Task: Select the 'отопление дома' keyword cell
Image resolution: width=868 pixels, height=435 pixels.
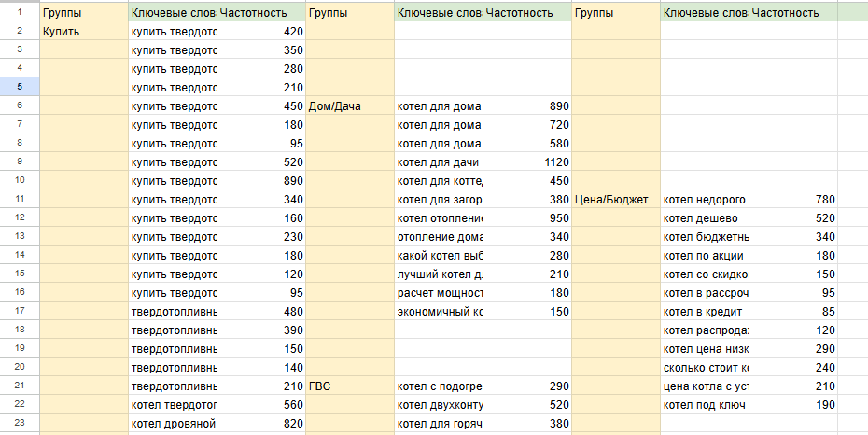Action: tap(439, 236)
